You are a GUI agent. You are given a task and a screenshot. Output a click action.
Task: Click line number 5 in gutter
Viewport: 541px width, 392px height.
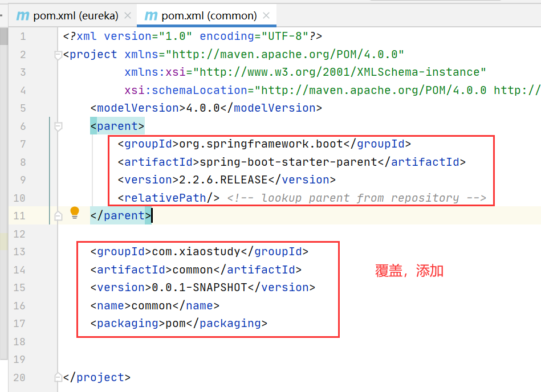click(x=23, y=108)
